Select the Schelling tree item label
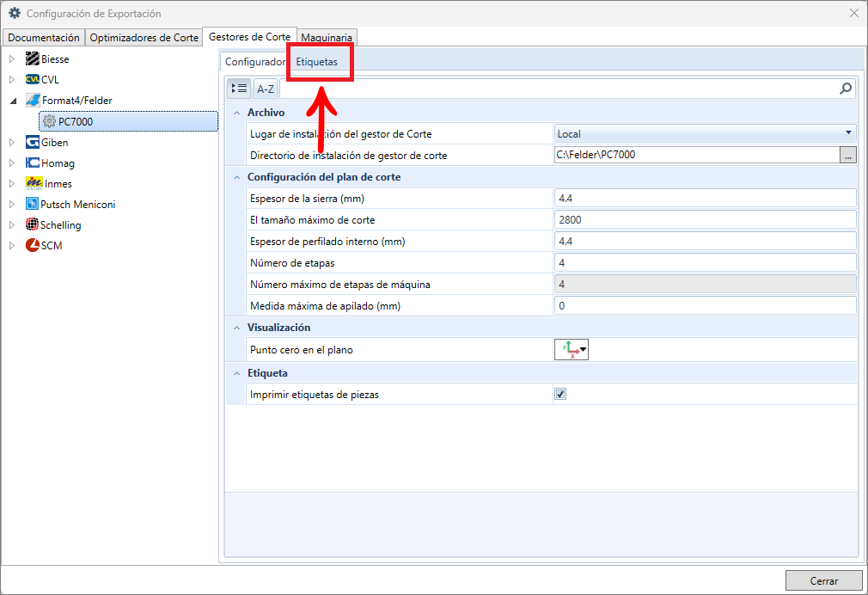Image resolution: width=868 pixels, height=595 pixels. pos(61,225)
